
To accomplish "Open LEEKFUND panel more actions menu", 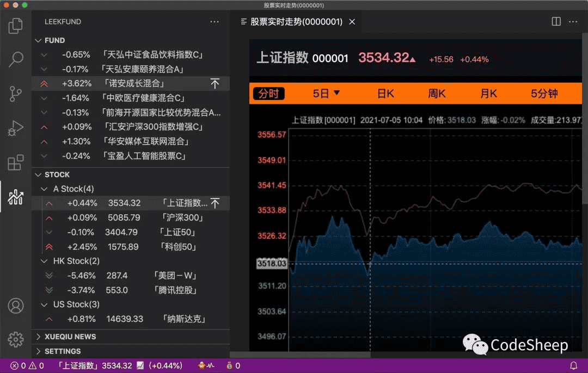I will click(215, 22).
